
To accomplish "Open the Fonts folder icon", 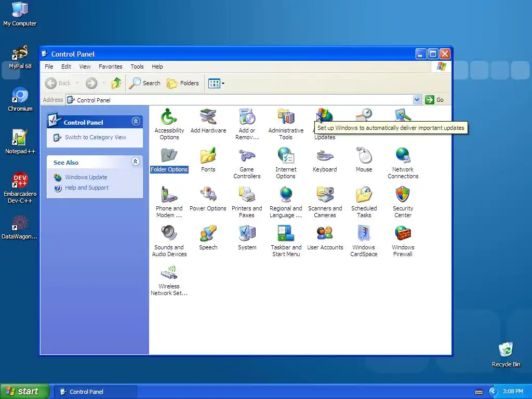I will 208,156.
